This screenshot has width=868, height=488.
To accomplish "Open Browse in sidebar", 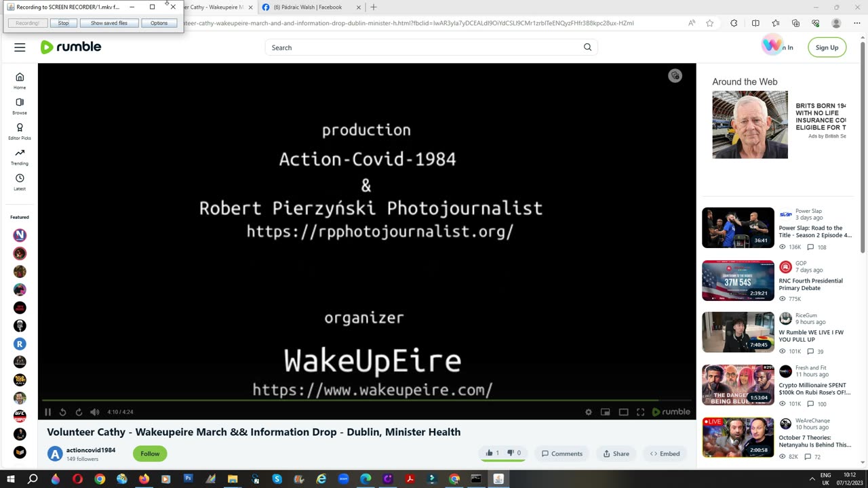I will 20,106.
